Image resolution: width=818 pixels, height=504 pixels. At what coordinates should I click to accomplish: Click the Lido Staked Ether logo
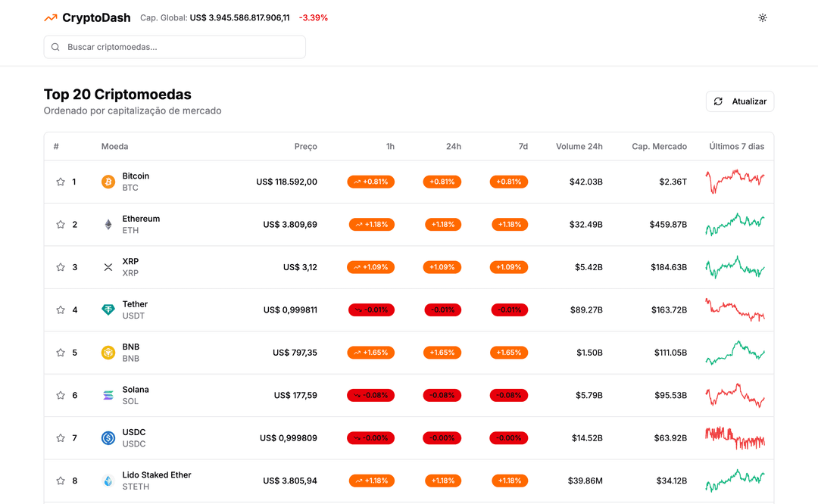pyautogui.click(x=108, y=481)
